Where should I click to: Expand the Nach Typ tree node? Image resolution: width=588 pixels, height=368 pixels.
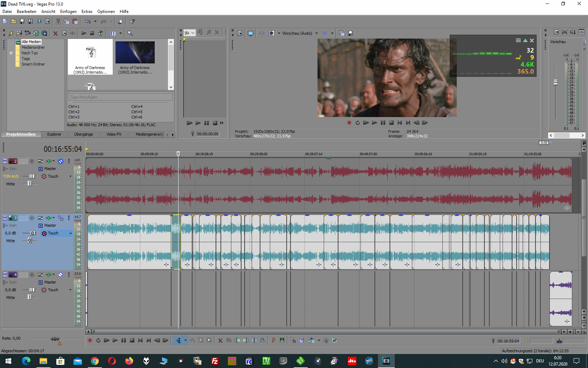click(x=11, y=53)
